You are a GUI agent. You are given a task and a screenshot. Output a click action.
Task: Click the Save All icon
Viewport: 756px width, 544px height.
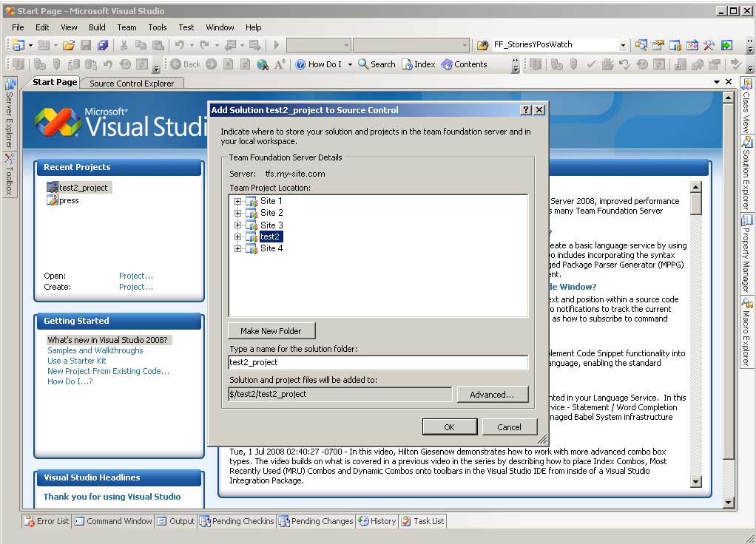pyautogui.click(x=103, y=45)
